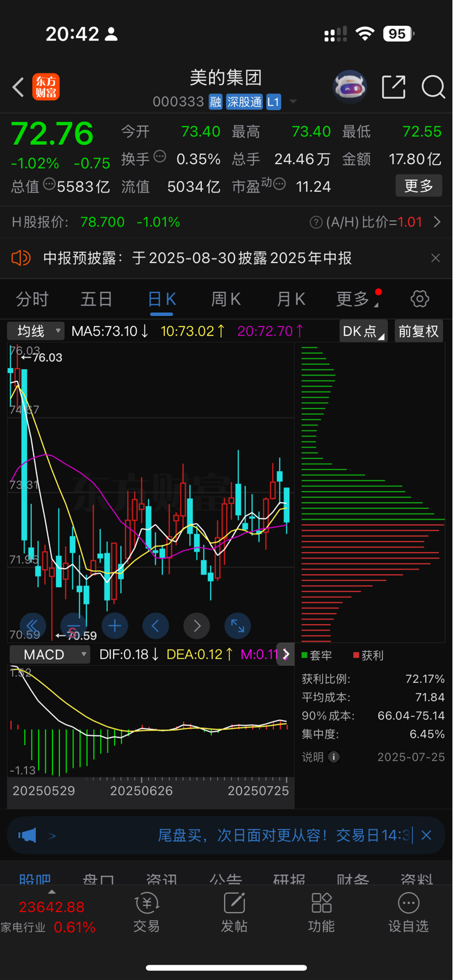Open the 东方财富 logo icon
The width and height of the screenshot is (453, 980).
tap(45, 87)
